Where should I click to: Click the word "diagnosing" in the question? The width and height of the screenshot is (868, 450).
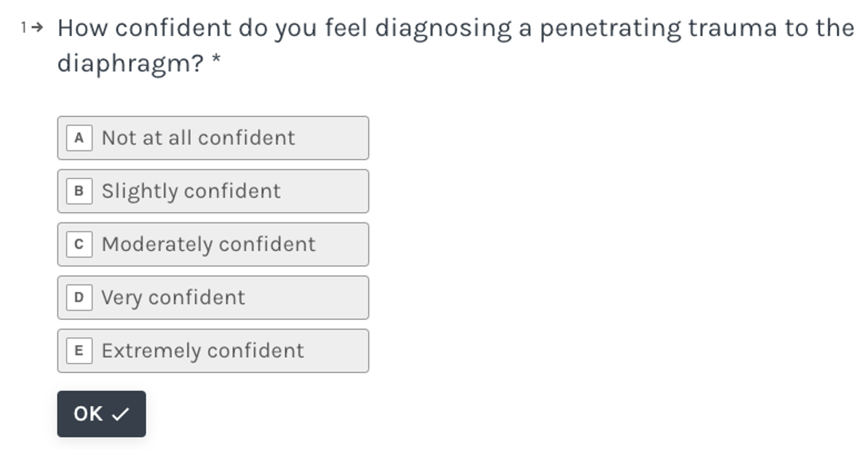(443, 28)
